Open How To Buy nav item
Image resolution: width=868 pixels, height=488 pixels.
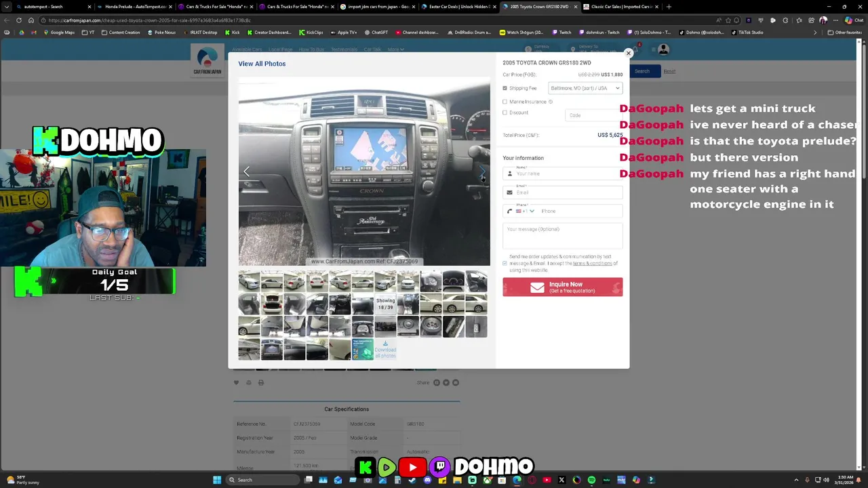click(x=311, y=49)
